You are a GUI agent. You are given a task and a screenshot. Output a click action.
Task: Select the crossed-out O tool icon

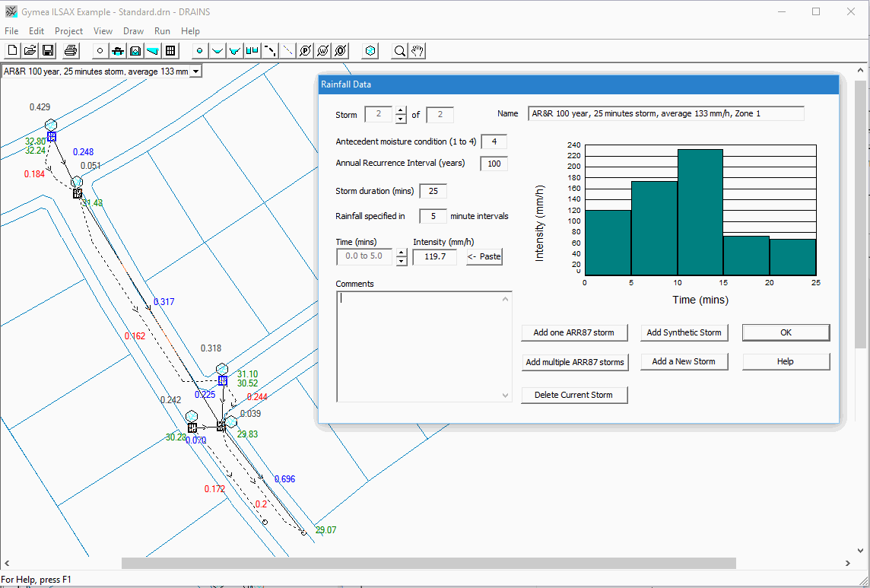[x=341, y=51]
